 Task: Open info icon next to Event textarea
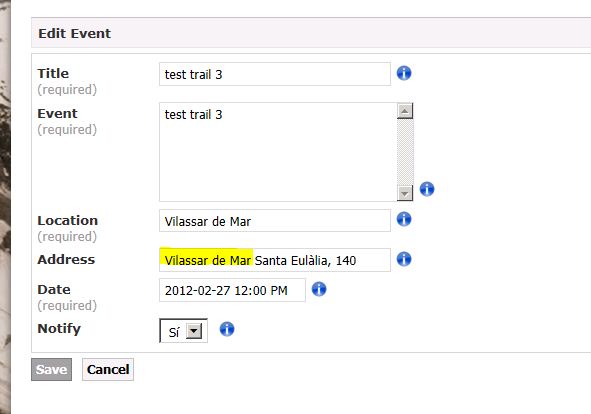[427, 189]
